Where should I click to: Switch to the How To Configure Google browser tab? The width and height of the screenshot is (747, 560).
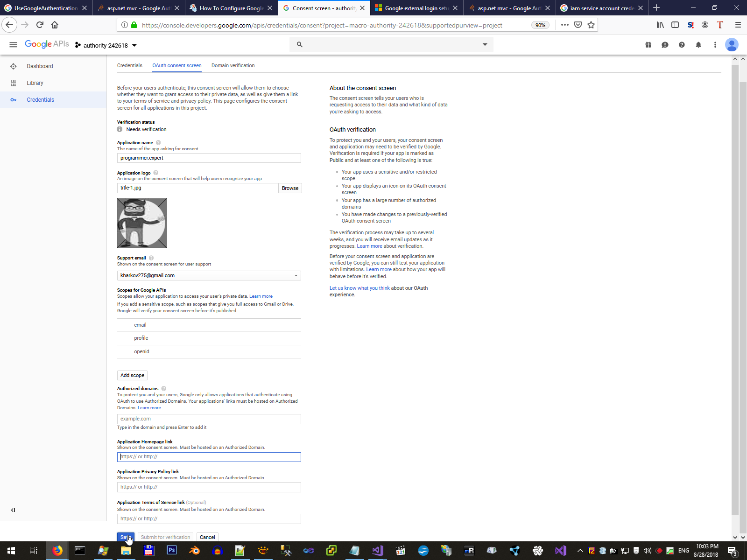232,8
